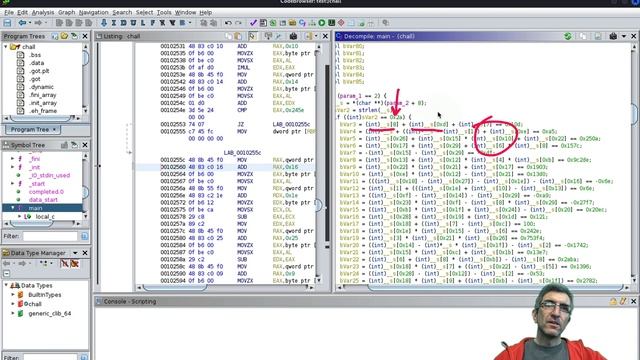Close the Listing chall panel

point(325,36)
